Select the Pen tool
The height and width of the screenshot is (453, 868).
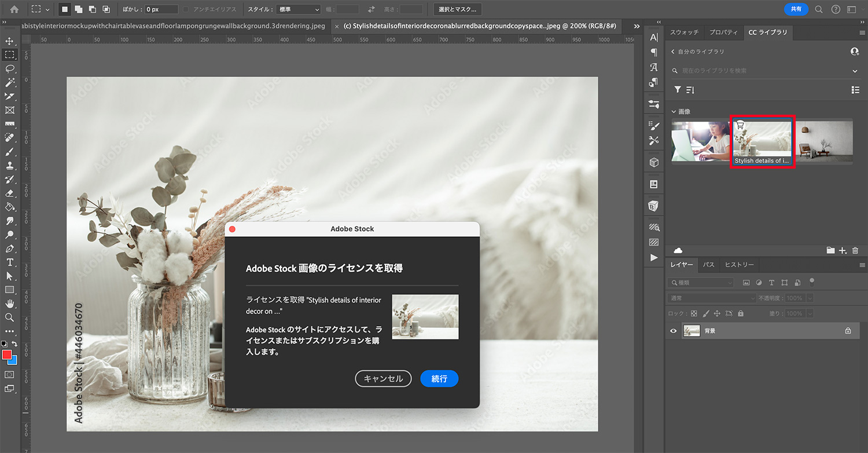pyautogui.click(x=9, y=249)
